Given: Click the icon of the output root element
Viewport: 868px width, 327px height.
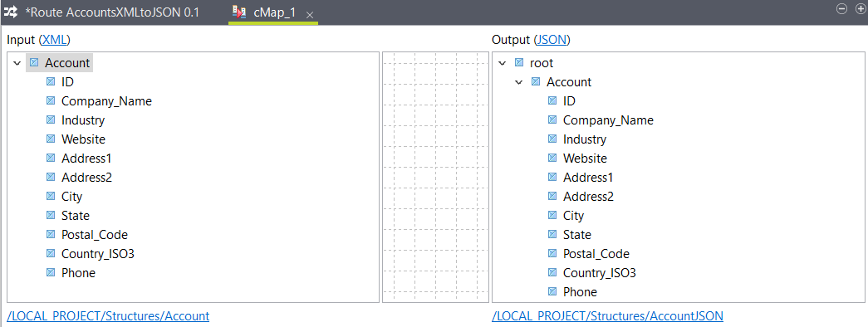Looking at the screenshot, I should point(519,62).
